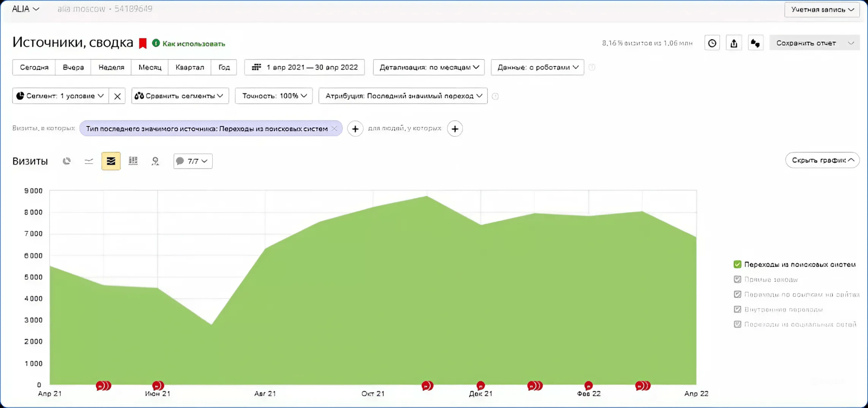Switch to column chart view
This screenshot has width=868, height=408.
pyautogui.click(x=133, y=161)
